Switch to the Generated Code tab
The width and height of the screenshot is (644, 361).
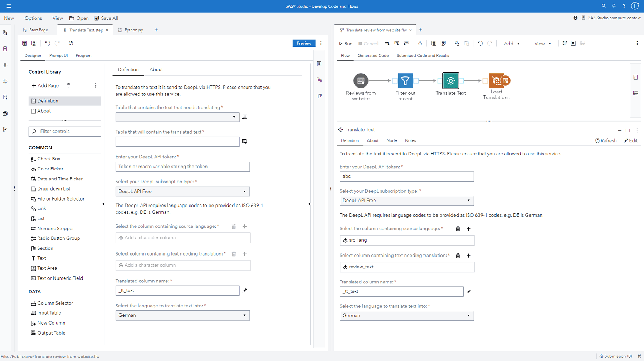[373, 55]
